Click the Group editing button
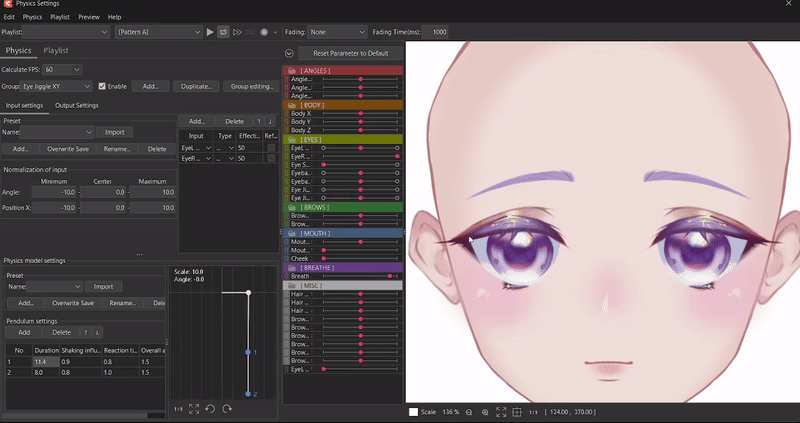Screen dimensions: 800x423 [x=250, y=87]
